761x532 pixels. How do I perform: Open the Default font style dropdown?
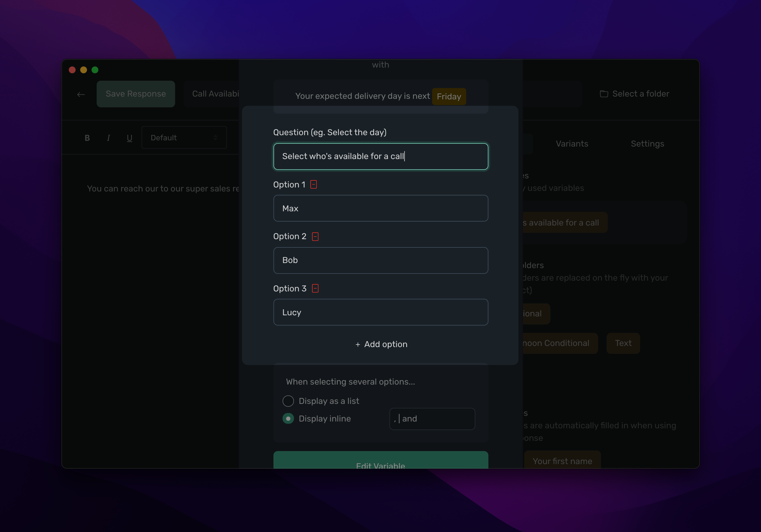(184, 138)
